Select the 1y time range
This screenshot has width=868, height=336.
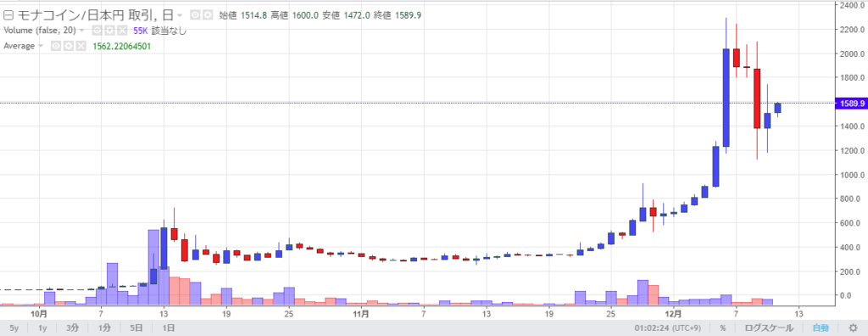pos(42,328)
